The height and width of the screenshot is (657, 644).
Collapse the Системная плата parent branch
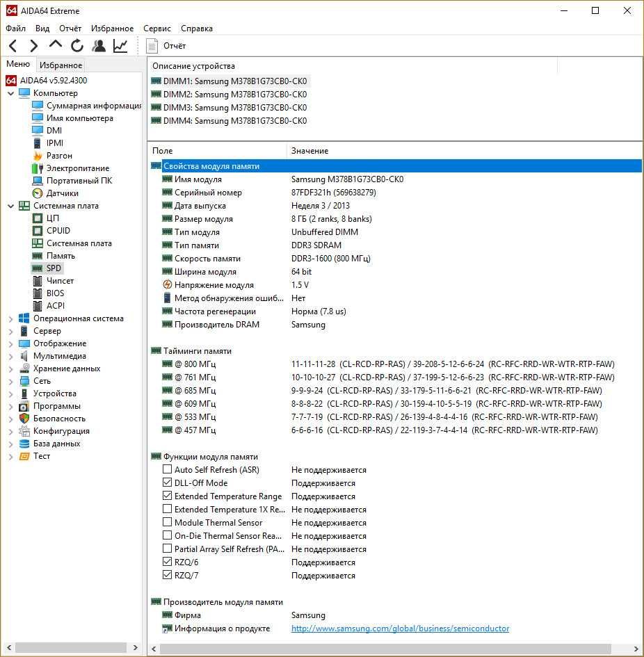click(x=11, y=206)
